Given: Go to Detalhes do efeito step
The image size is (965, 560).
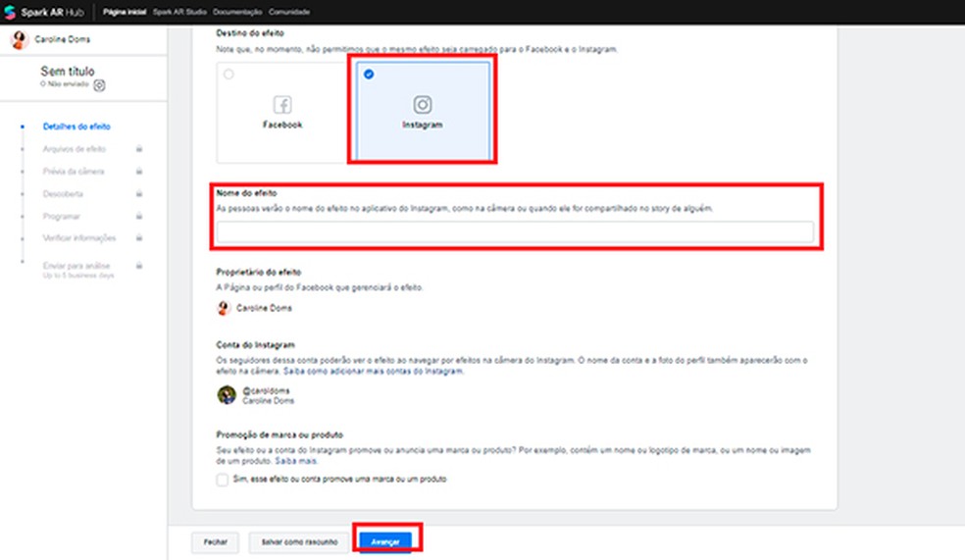Looking at the screenshot, I should pyautogui.click(x=76, y=127).
